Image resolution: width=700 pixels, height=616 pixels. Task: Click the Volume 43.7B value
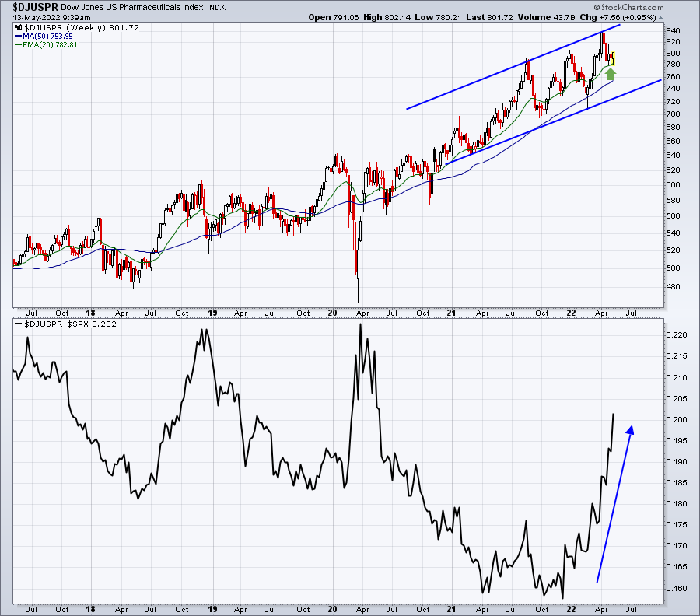[547, 17]
